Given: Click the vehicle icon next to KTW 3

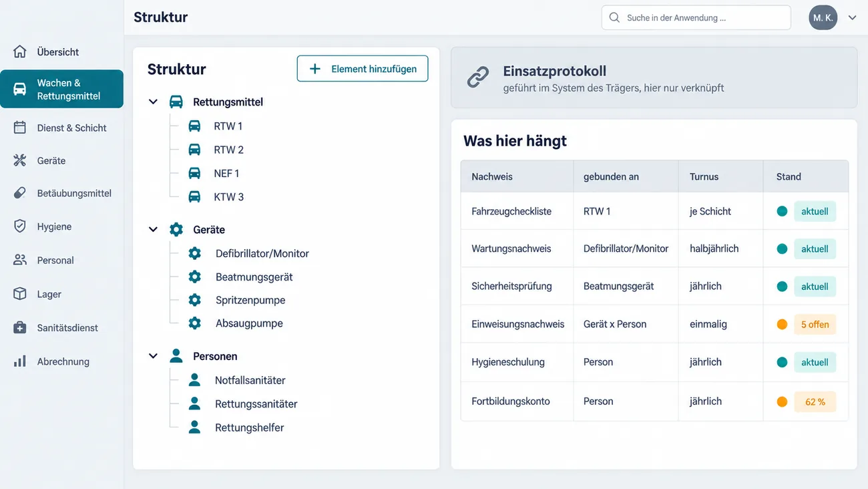Looking at the screenshot, I should click(194, 196).
